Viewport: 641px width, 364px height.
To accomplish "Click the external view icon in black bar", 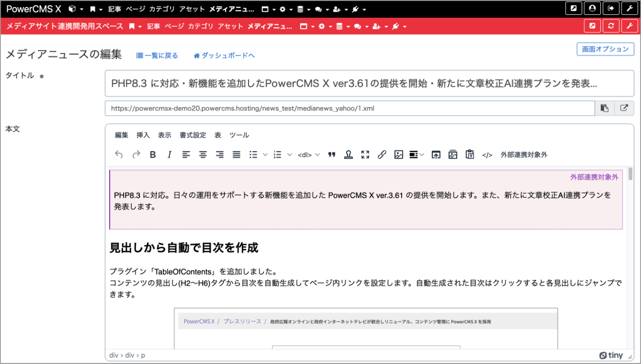I will click(x=574, y=9).
